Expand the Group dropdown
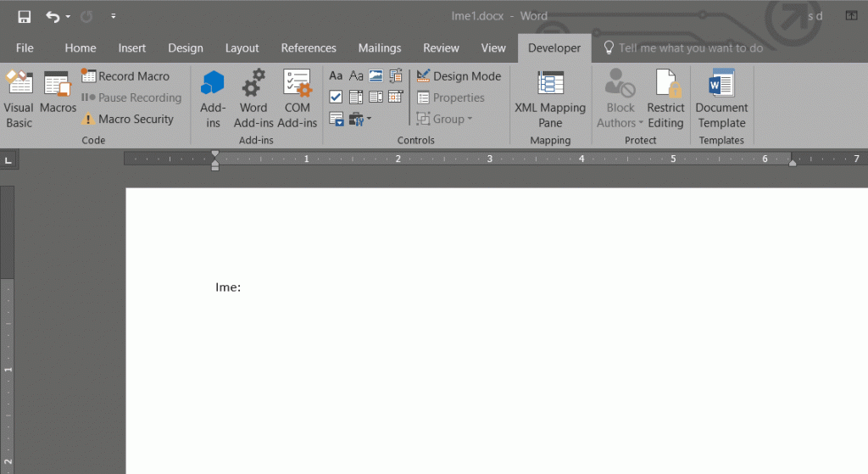 point(445,119)
